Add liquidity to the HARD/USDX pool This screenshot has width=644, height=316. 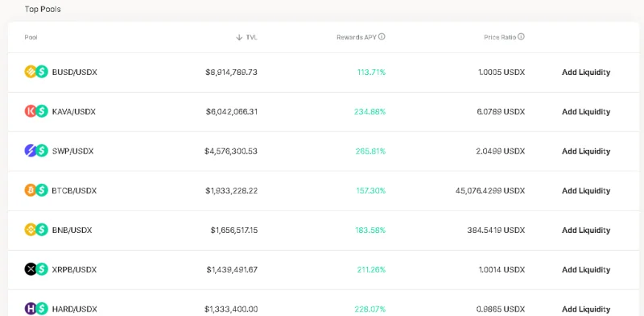(586, 309)
